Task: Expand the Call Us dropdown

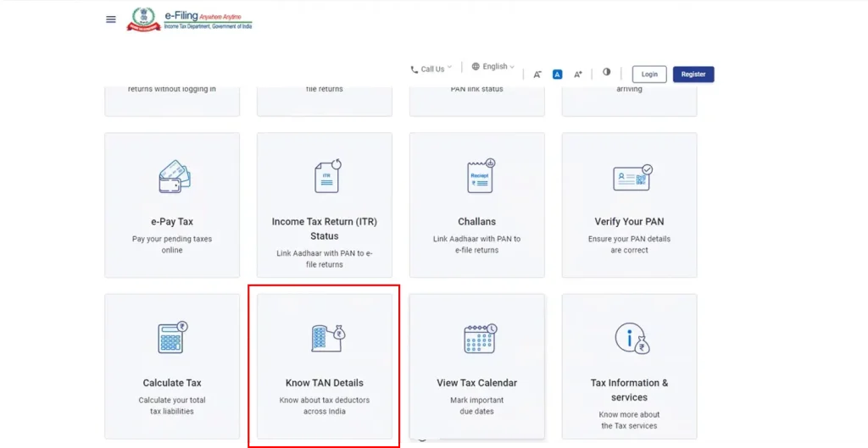Action: pyautogui.click(x=431, y=69)
